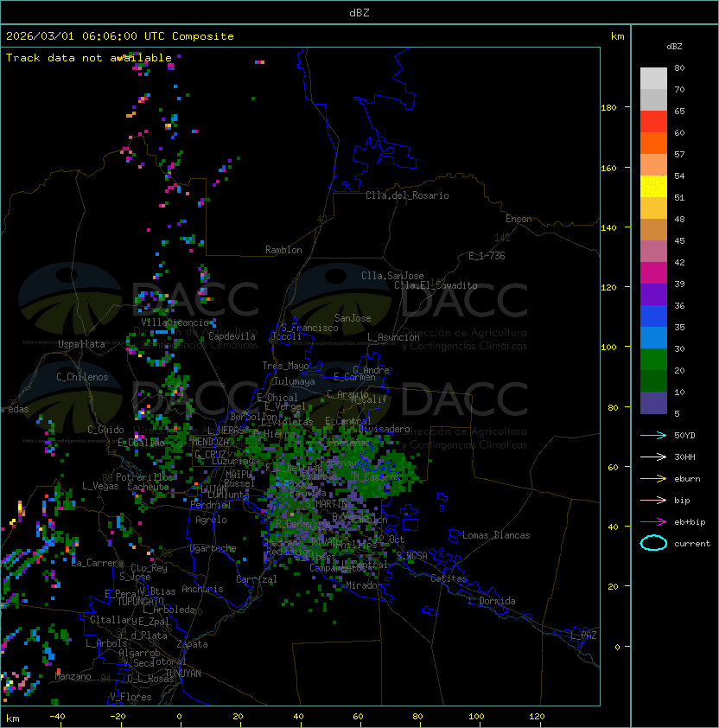Click the '45' value on the dBZ scale
Viewport: 719px width, 728px height.
click(x=679, y=241)
